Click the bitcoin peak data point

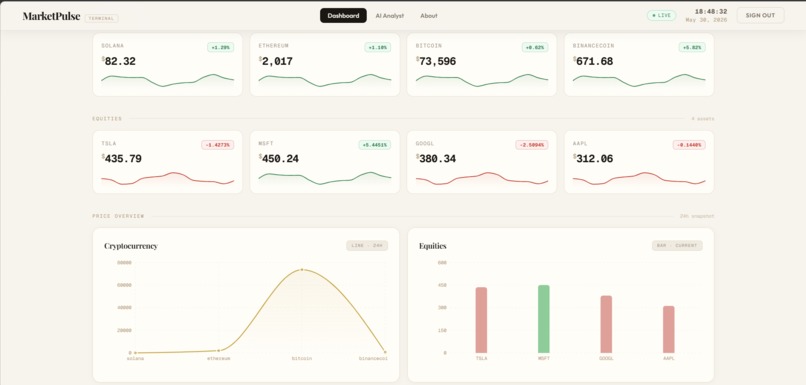click(302, 269)
